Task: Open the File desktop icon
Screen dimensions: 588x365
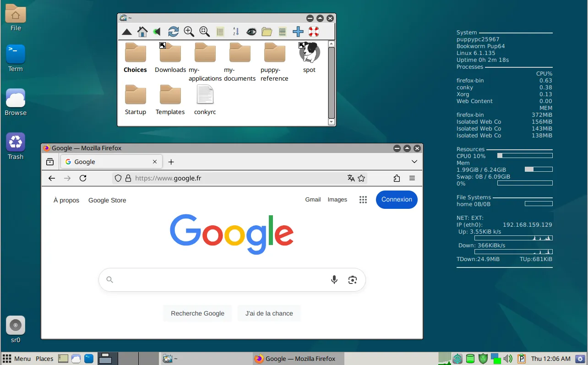Action: (x=16, y=18)
